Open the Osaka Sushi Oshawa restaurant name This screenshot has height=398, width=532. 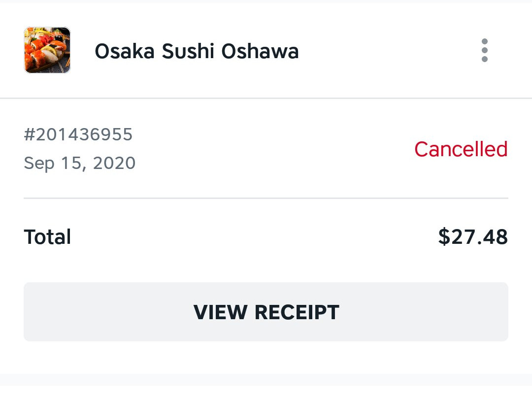click(x=197, y=51)
